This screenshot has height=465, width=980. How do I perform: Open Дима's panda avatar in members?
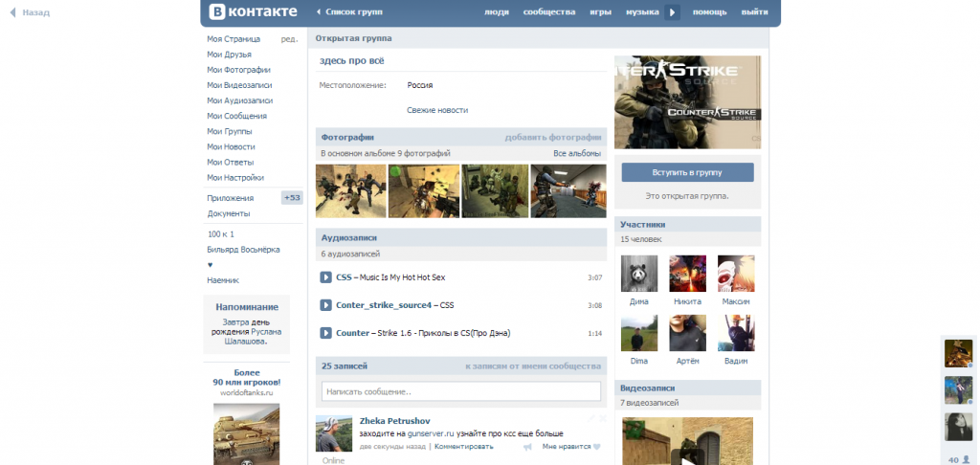638,274
